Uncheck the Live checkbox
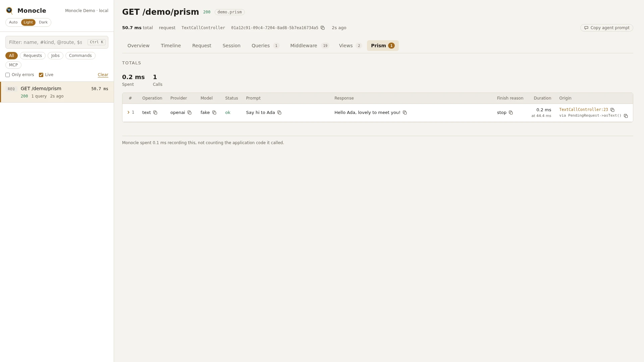The height and width of the screenshot is (362, 644). [x=41, y=75]
